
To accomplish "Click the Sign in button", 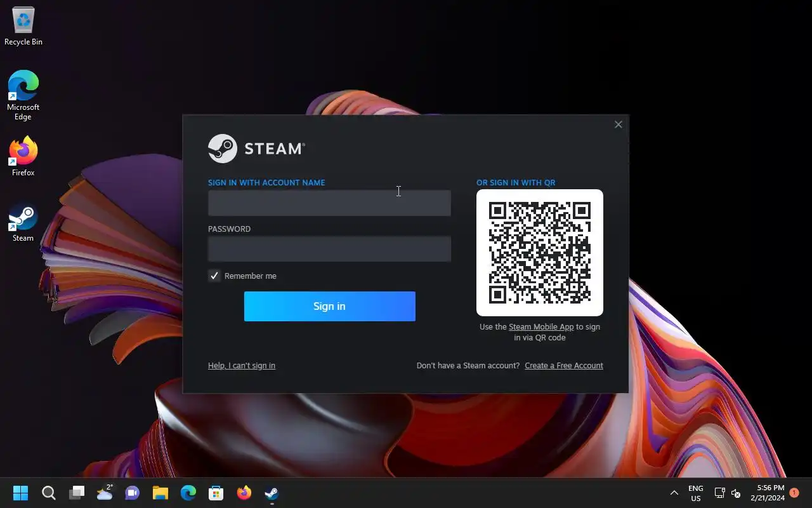I will click(x=330, y=306).
